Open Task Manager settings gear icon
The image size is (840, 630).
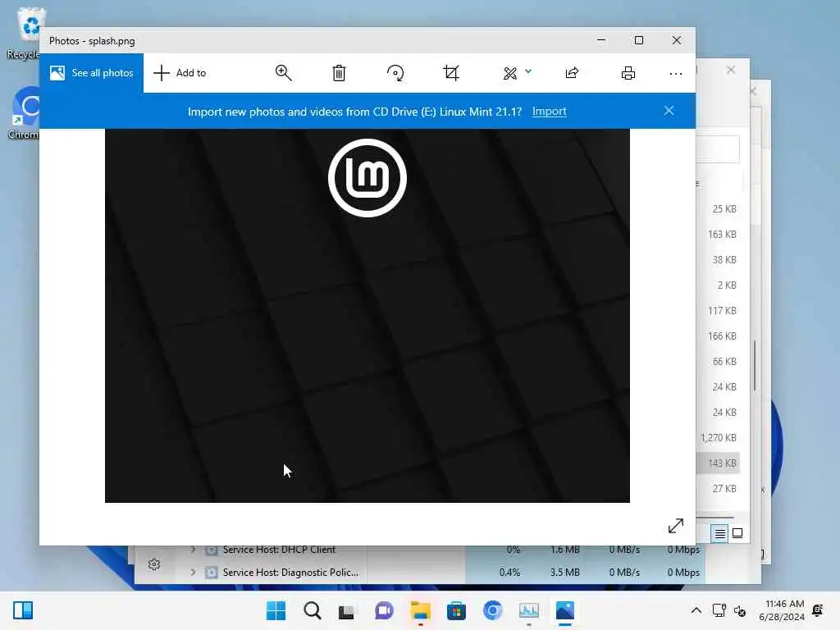coord(154,564)
